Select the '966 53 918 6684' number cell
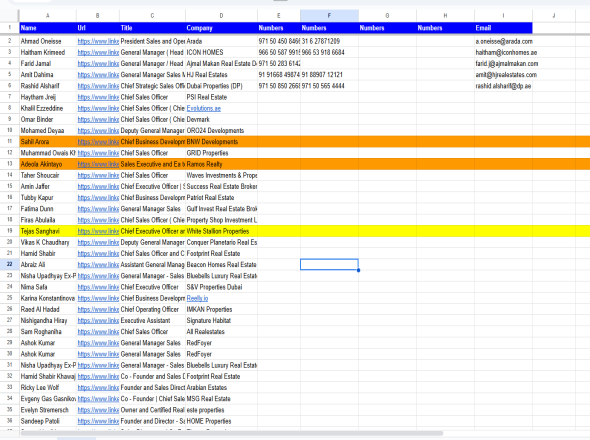590x440 pixels. (329, 52)
